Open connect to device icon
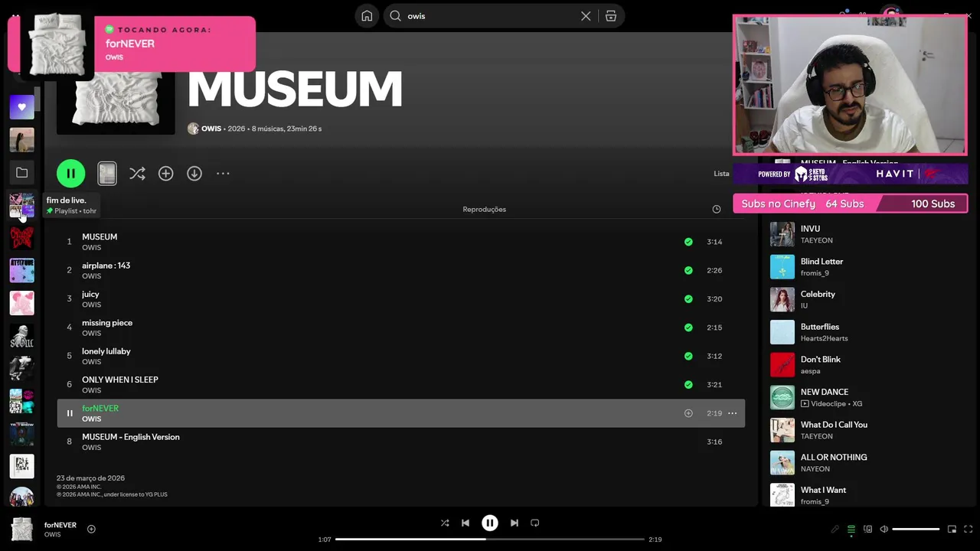This screenshot has height=551, width=980. click(x=867, y=530)
